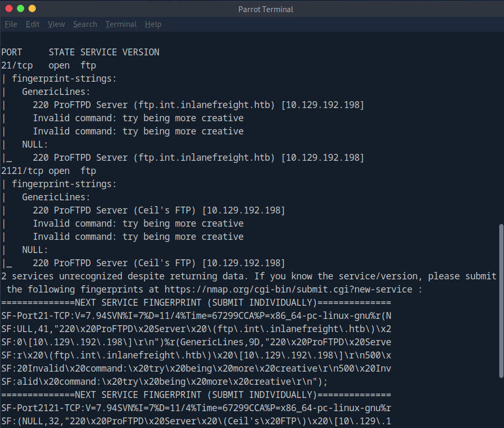Click the yellow window control button
Viewport: 504px width, 428px height.
32,9
